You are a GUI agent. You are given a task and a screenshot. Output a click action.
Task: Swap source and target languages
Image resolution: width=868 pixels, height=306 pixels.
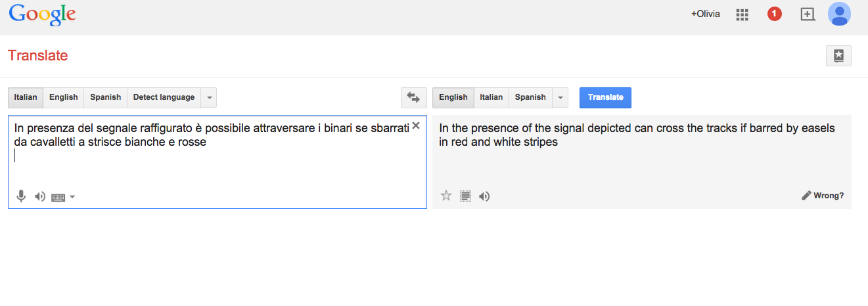click(413, 97)
